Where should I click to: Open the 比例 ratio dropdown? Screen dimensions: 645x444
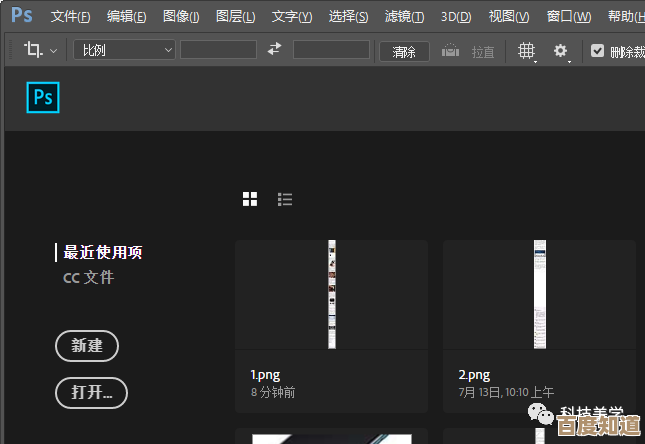[x=124, y=50]
